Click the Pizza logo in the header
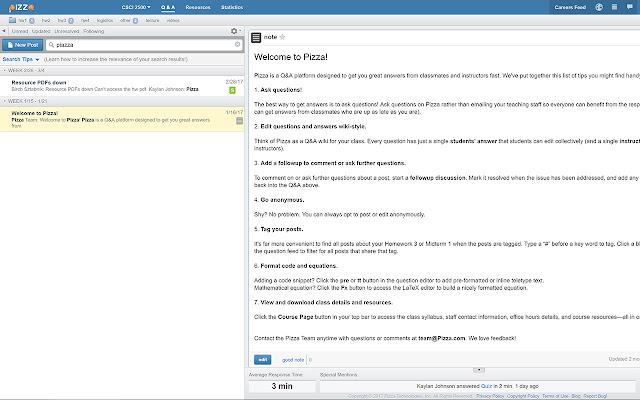The height and width of the screenshot is (400, 640). point(21,7)
